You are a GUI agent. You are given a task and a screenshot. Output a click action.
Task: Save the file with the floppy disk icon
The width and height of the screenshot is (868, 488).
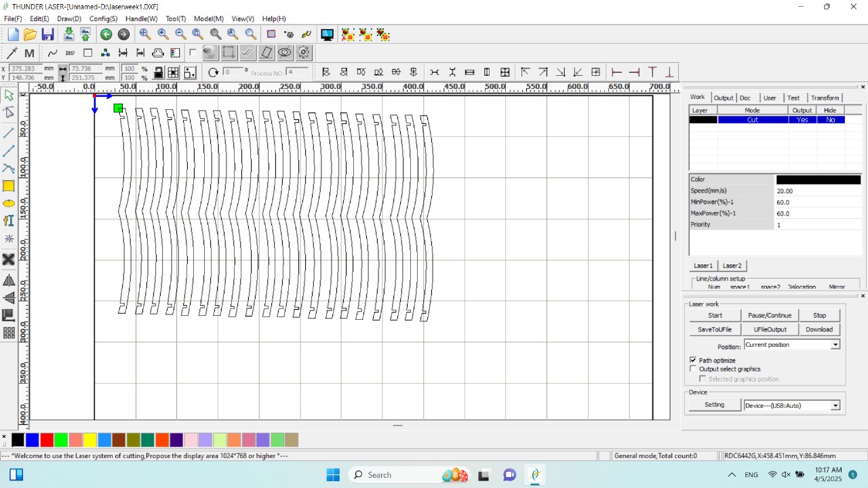[47, 34]
